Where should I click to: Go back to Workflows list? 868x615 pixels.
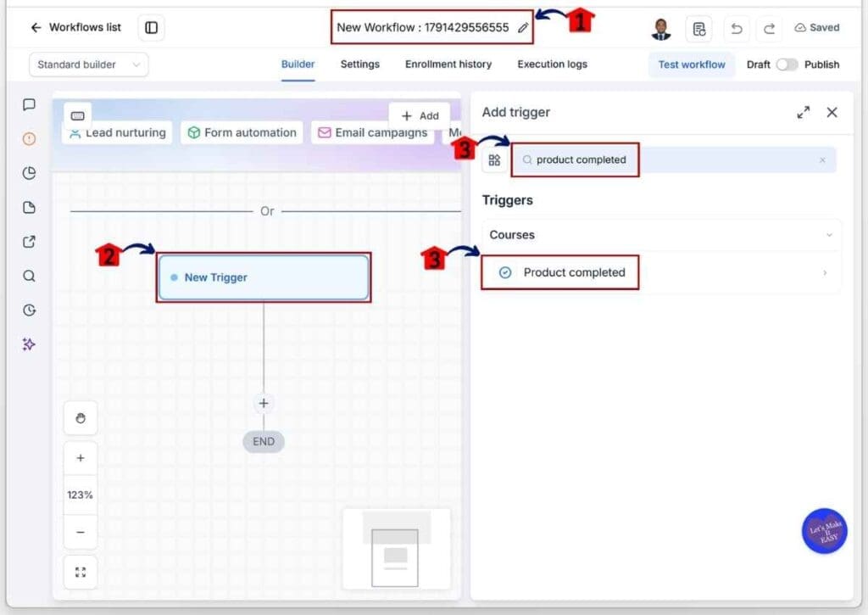75,27
